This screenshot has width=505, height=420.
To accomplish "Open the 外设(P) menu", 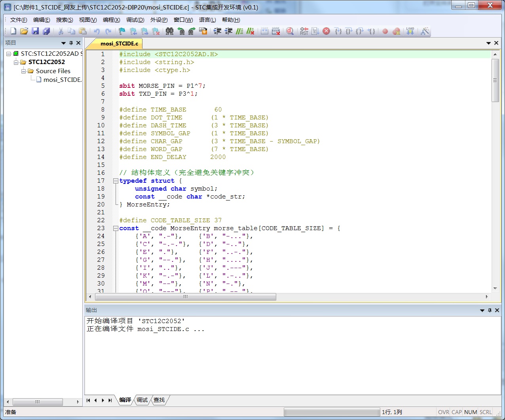I will [159, 20].
